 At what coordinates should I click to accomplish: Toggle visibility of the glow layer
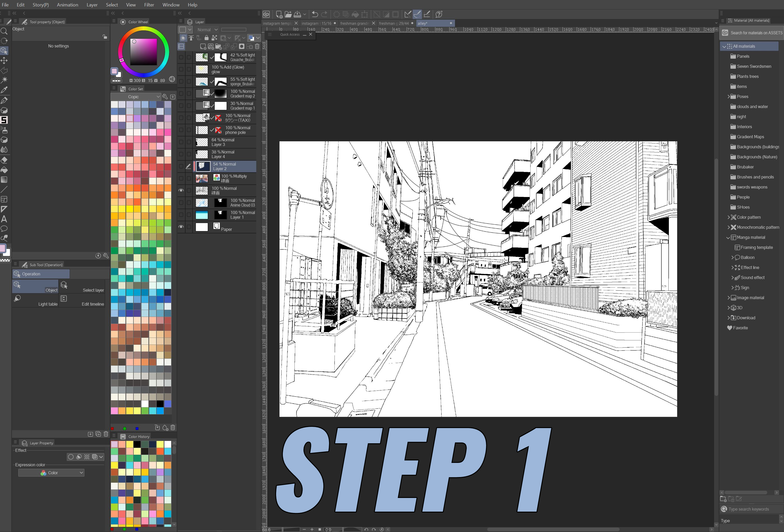(x=181, y=69)
